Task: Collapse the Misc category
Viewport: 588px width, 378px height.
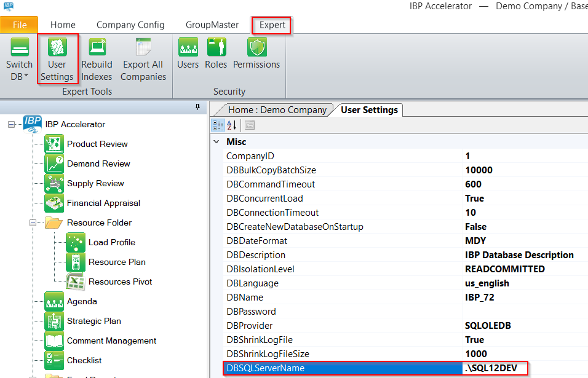Action: [217, 141]
